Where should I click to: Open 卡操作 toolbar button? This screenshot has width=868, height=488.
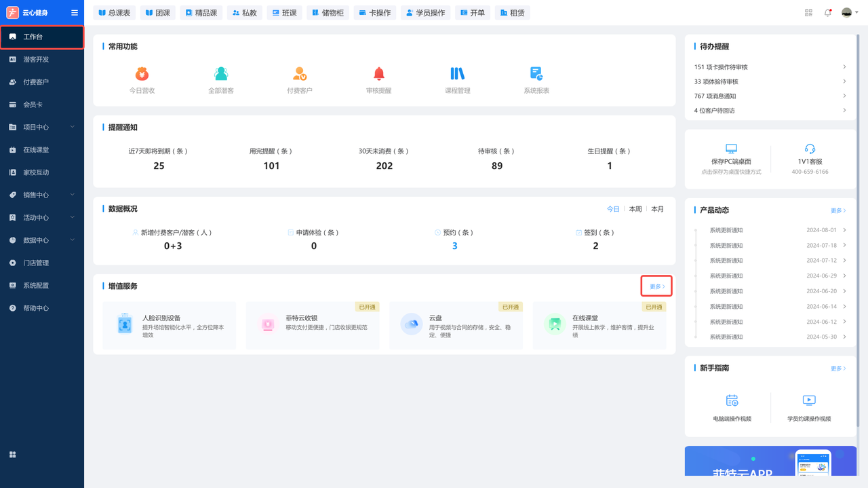(375, 13)
